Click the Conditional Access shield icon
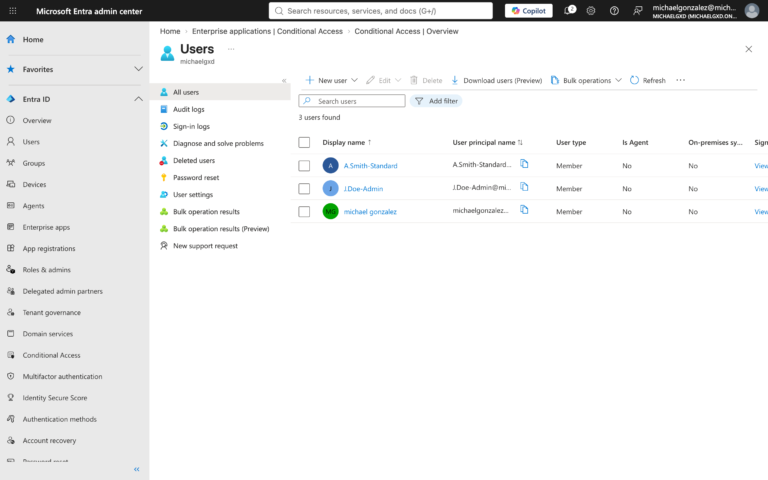 coord(11,355)
